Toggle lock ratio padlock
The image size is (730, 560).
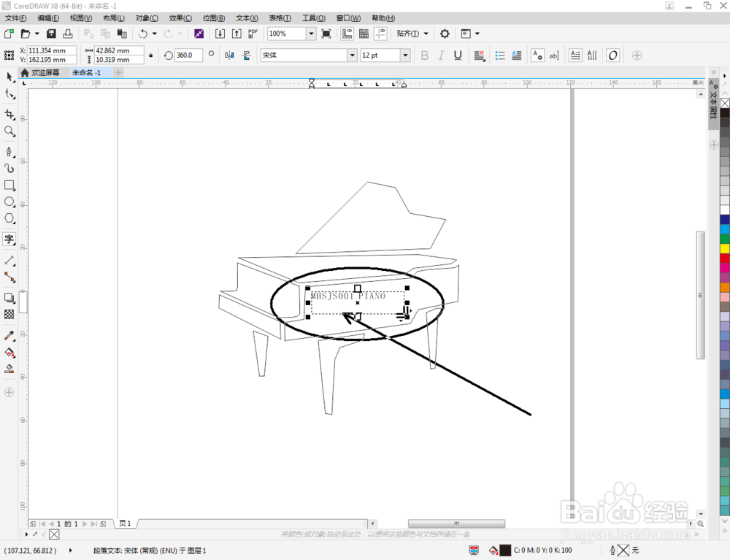[150, 55]
